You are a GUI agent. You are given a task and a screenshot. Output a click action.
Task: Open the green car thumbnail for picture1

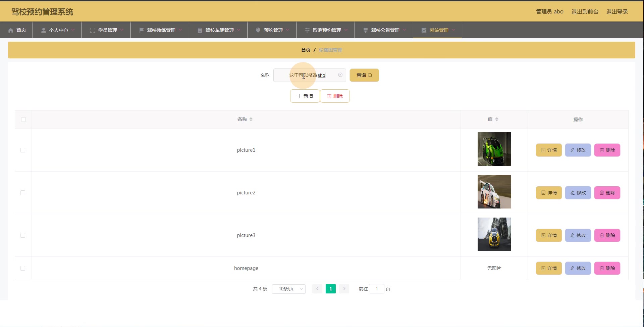[x=494, y=149]
